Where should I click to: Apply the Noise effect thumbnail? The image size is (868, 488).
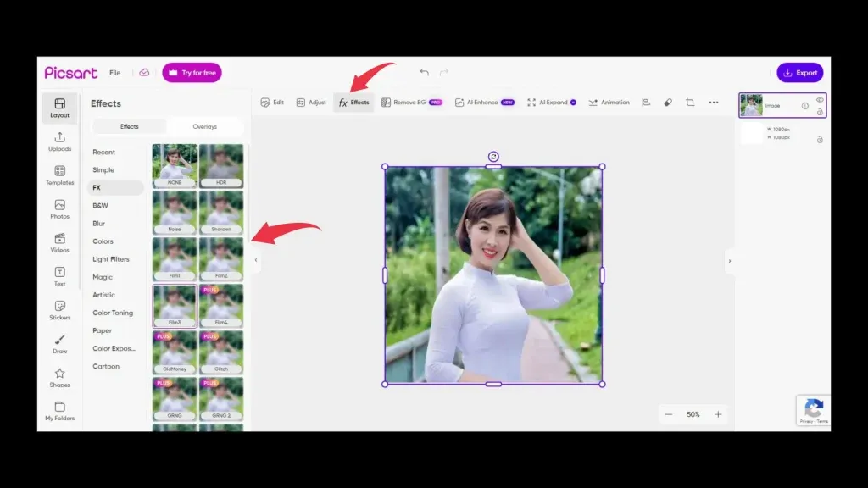(x=175, y=213)
